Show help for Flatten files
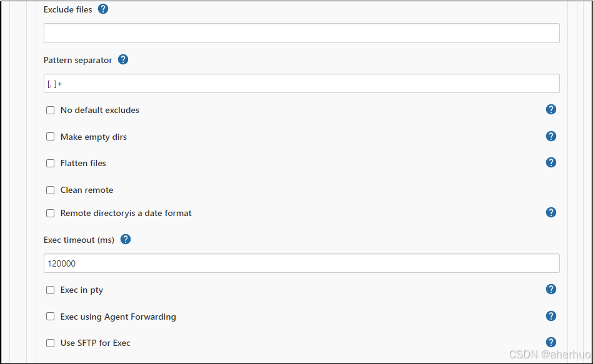Viewport: 593px width, 364px height. point(551,162)
